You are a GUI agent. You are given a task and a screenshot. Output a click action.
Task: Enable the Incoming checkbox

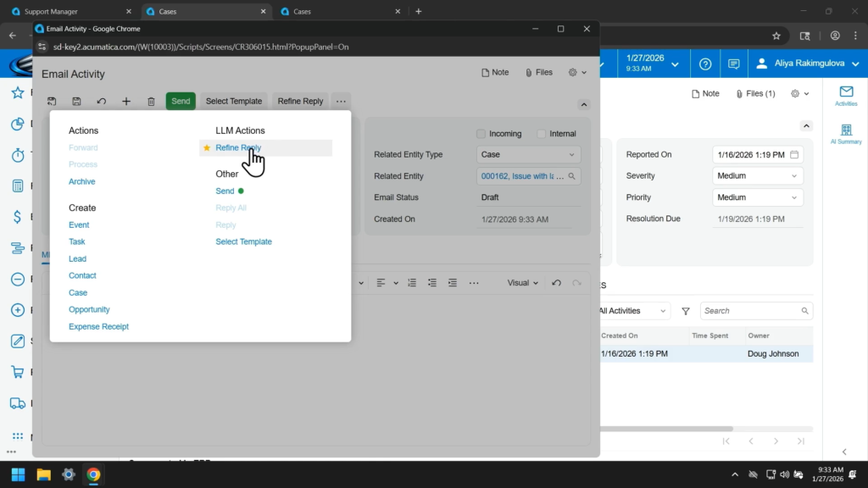(x=481, y=134)
